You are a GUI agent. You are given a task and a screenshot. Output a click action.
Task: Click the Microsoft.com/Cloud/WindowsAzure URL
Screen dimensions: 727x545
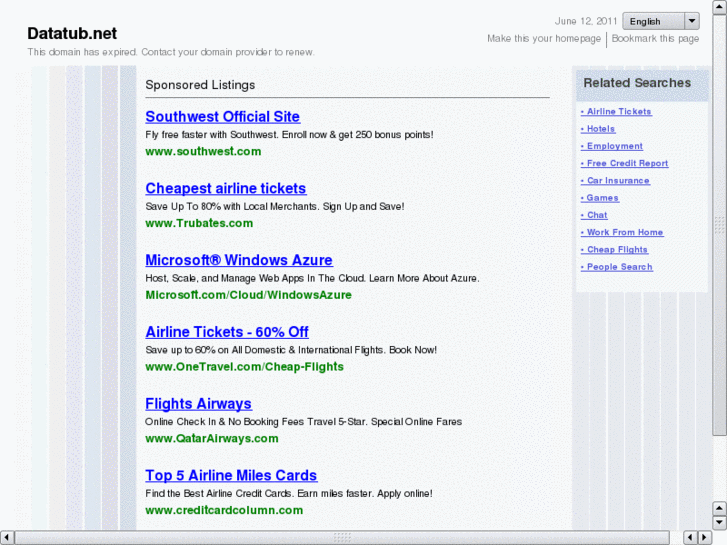[x=249, y=295]
